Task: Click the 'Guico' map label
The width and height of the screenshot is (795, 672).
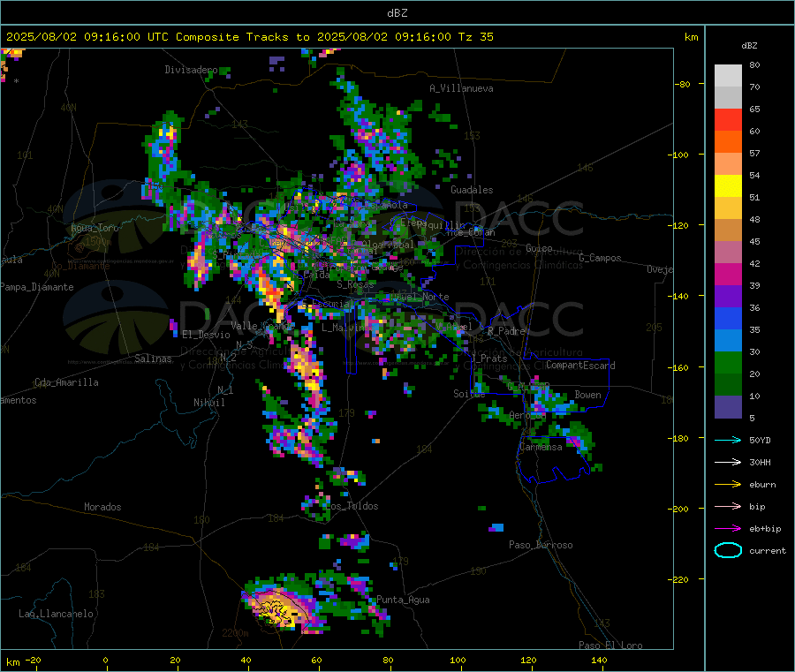Action: [x=539, y=248]
